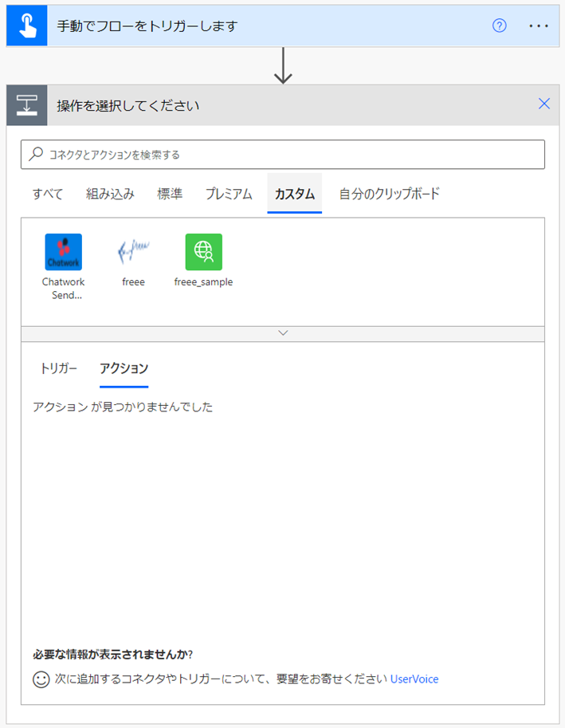Switch to the 組み込み tab
The image size is (565, 728).
click(x=111, y=194)
